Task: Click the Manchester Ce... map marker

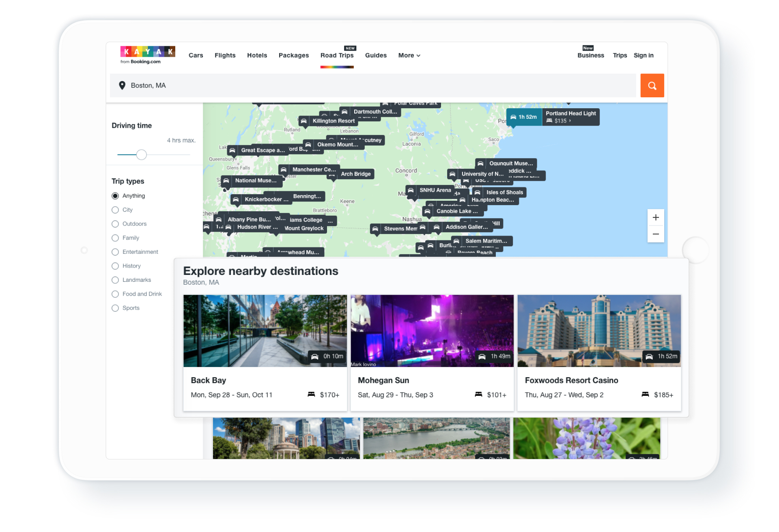Action: pyautogui.click(x=309, y=169)
